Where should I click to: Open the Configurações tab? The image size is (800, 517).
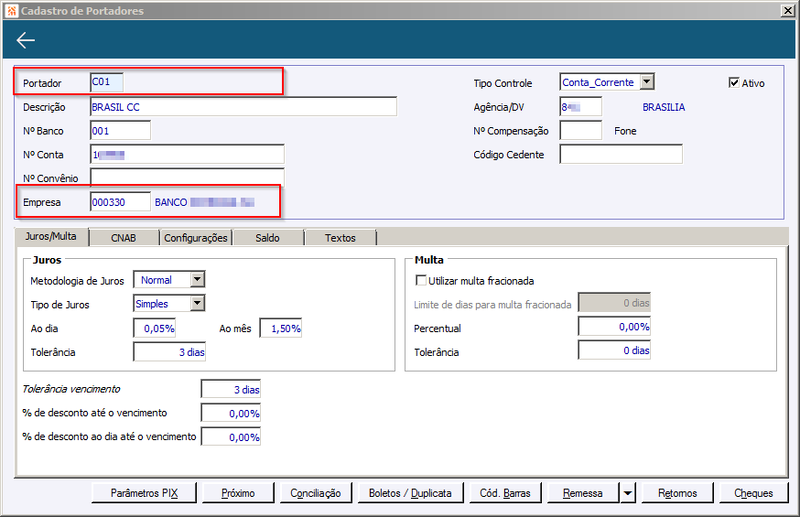click(196, 238)
